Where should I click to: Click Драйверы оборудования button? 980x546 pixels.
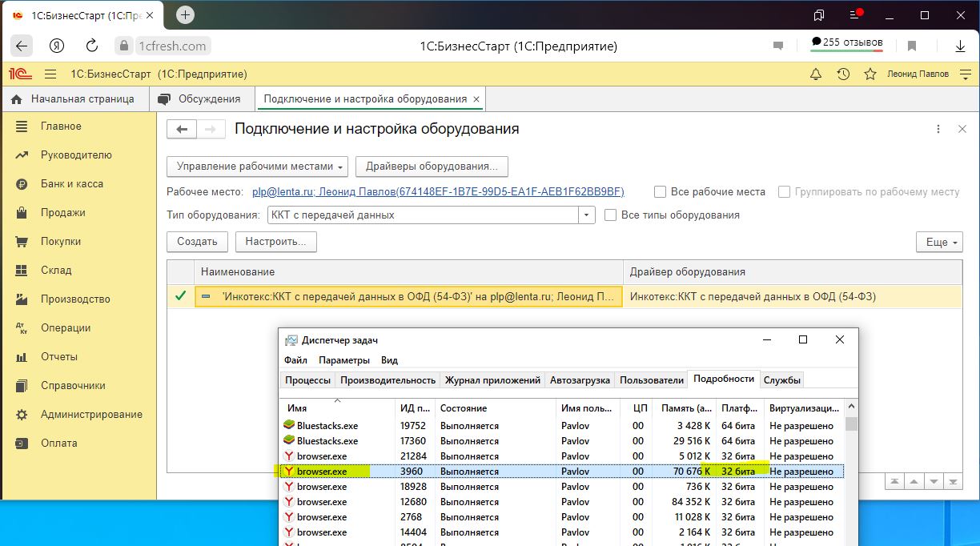point(432,167)
